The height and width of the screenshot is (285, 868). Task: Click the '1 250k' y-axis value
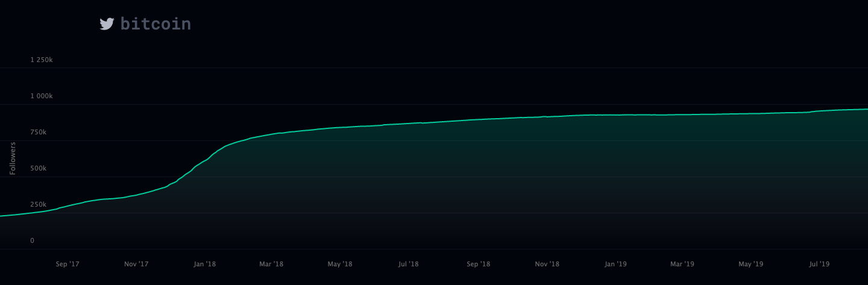(42, 60)
